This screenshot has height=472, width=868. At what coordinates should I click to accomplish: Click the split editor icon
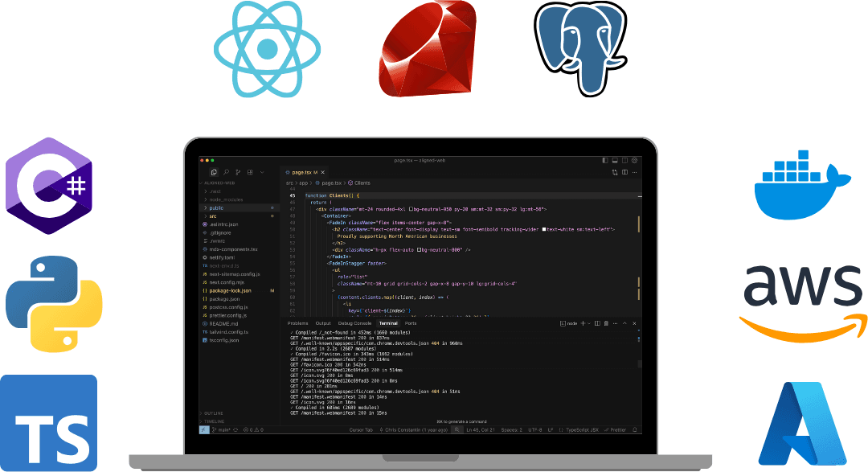pos(624,172)
